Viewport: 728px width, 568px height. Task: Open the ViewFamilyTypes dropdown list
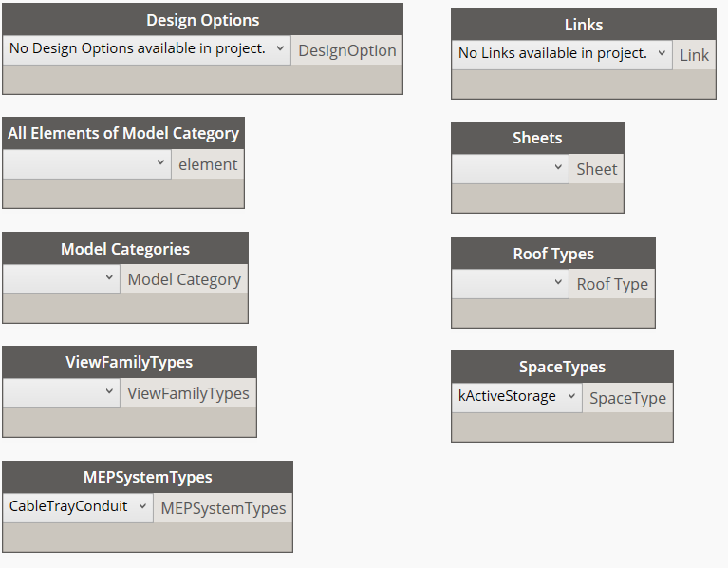pyautogui.click(x=62, y=393)
